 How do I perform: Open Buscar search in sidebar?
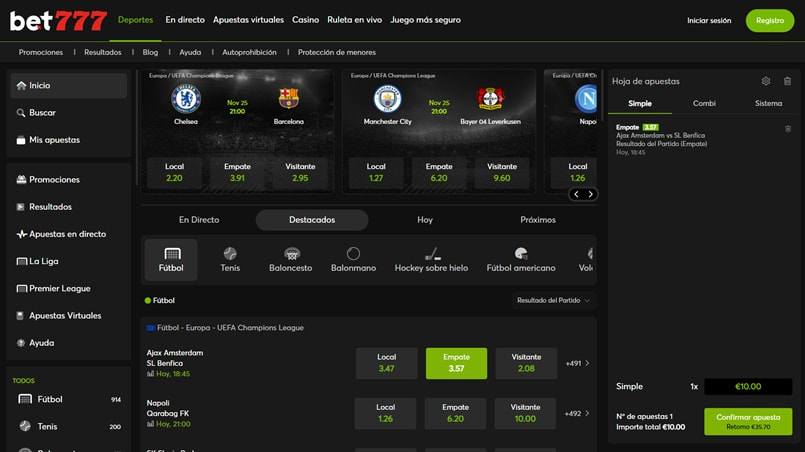tap(69, 112)
